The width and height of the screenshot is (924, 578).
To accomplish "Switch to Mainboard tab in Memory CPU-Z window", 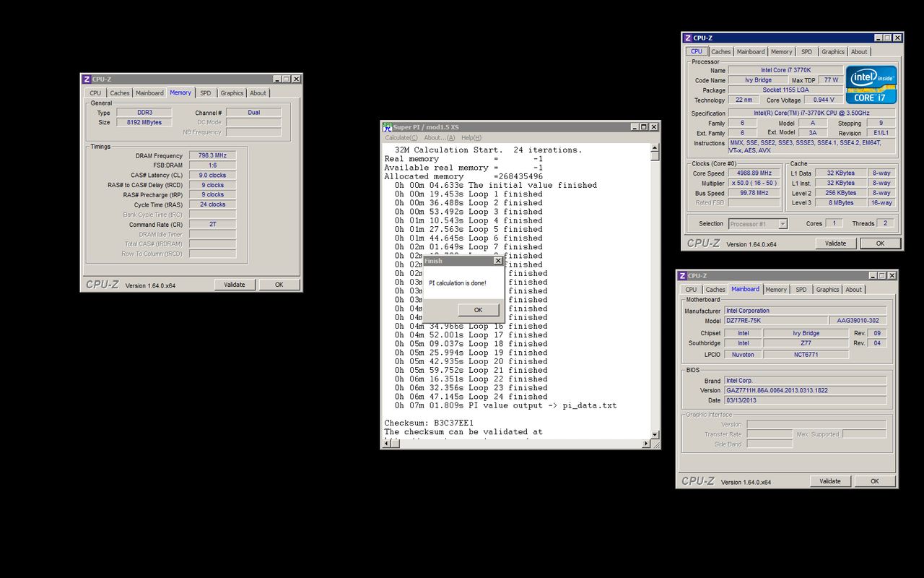I will click(x=149, y=92).
